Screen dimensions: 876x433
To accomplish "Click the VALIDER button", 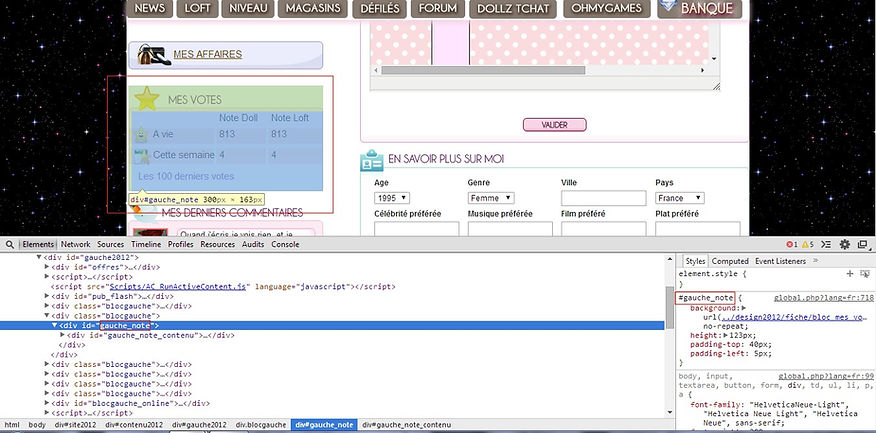I will pyautogui.click(x=555, y=125).
